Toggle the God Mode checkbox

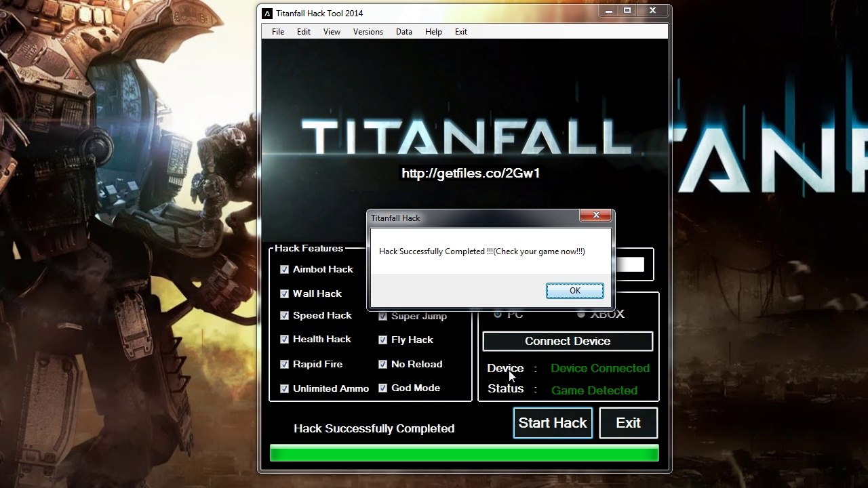tap(382, 388)
